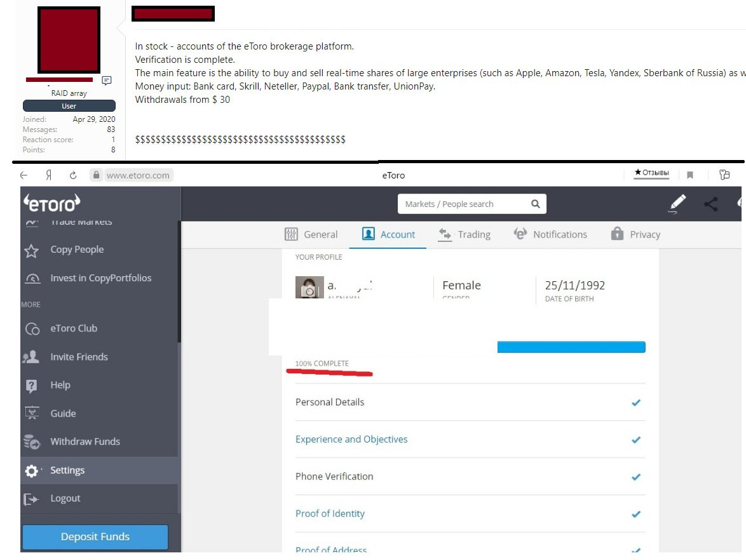Click the Deposit Funds button
Image resolution: width=746 pixels, height=560 pixels.
(95, 537)
